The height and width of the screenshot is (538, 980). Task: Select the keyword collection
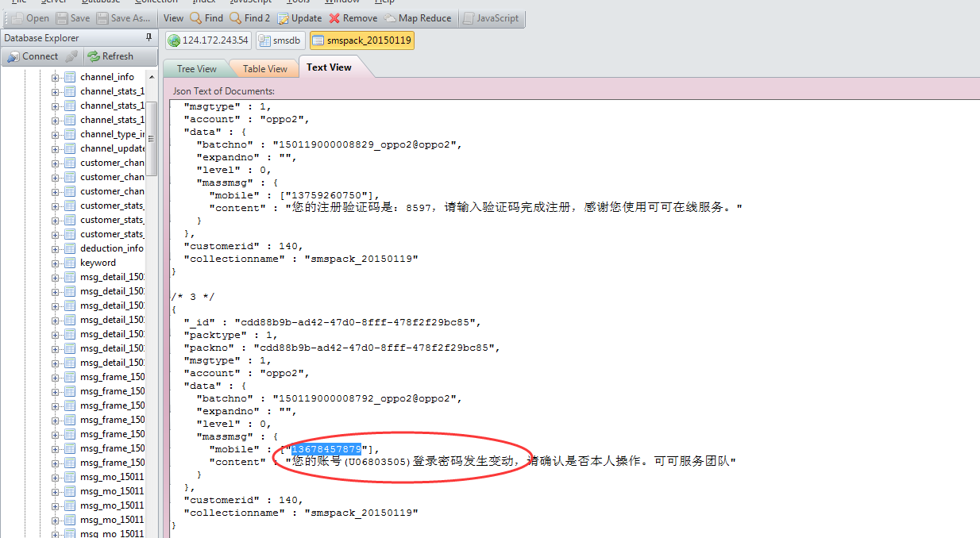(98, 263)
